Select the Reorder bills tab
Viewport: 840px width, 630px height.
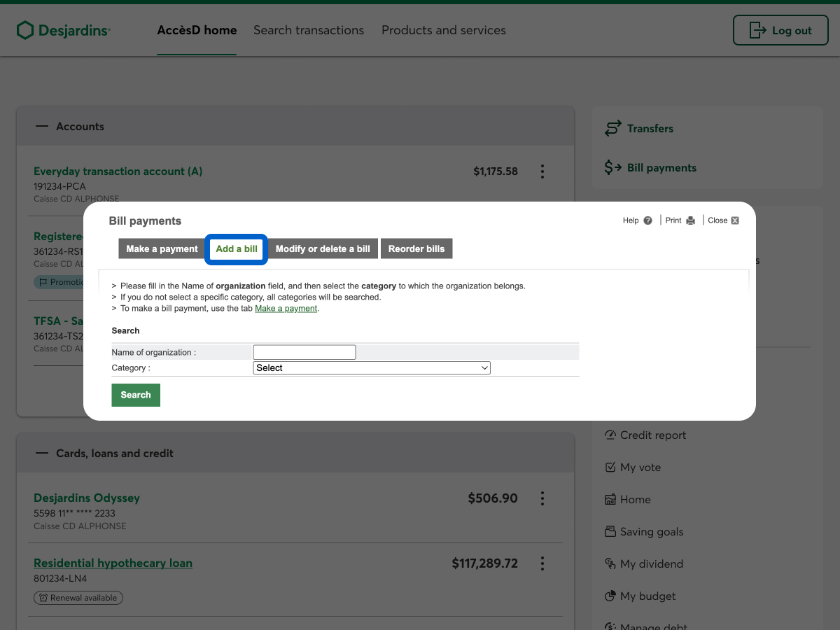(x=416, y=249)
